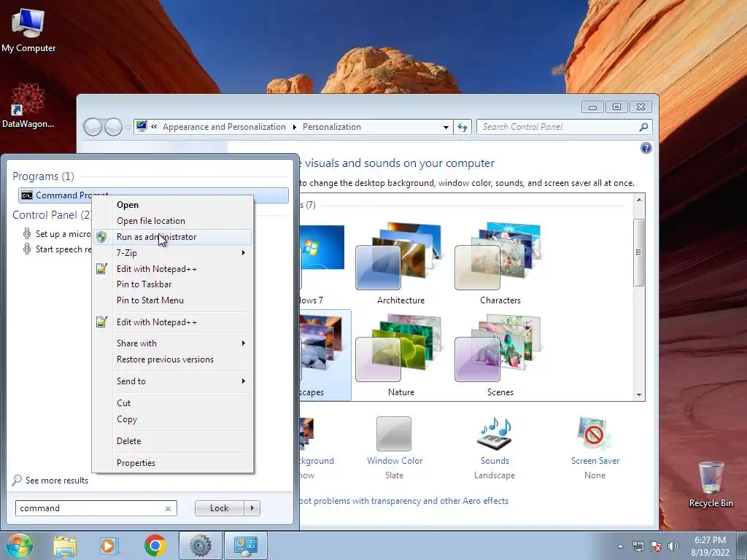The width and height of the screenshot is (747, 560).
Task: Go back in Control Panel window
Action: pos(93,127)
